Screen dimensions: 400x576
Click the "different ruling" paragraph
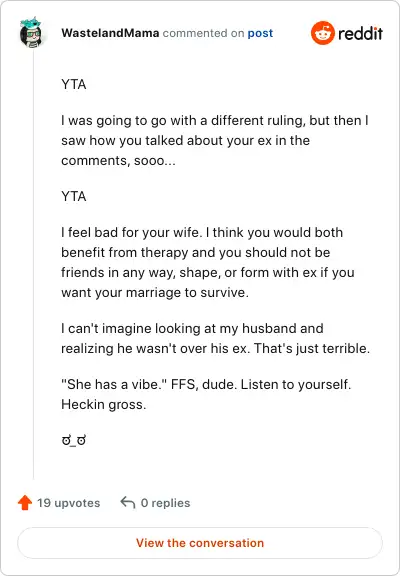(x=215, y=140)
